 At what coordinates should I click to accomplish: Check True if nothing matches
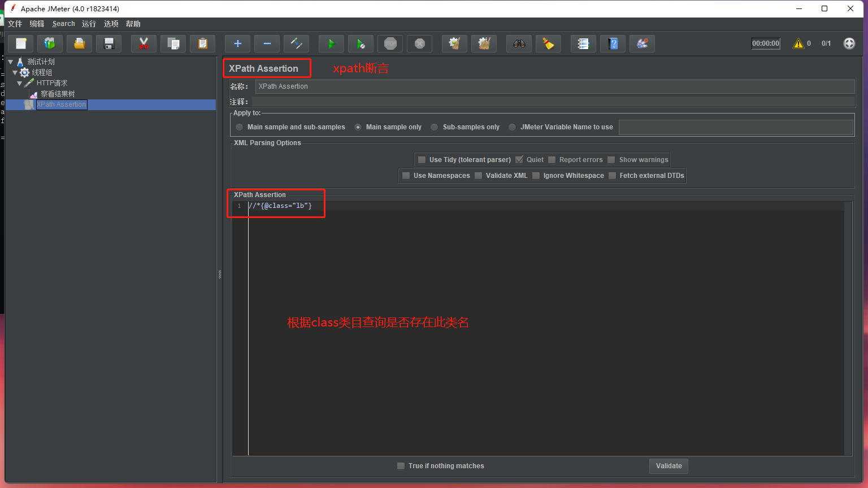pos(401,466)
